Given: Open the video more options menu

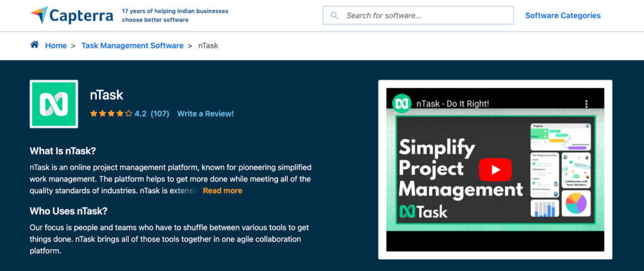Looking at the screenshot, I should tap(587, 104).
